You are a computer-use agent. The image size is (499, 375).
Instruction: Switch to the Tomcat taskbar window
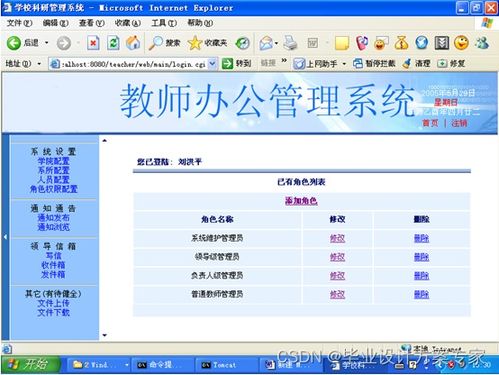(227, 365)
